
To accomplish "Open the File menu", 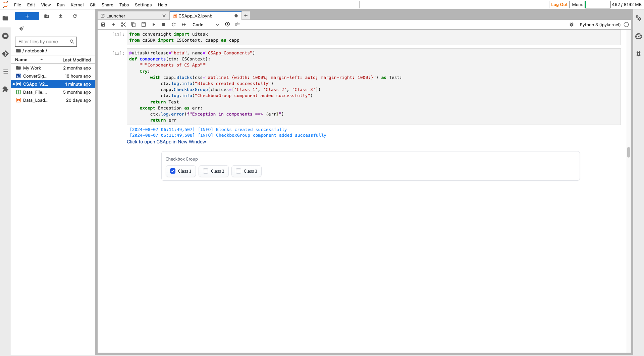I will pos(18,5).
